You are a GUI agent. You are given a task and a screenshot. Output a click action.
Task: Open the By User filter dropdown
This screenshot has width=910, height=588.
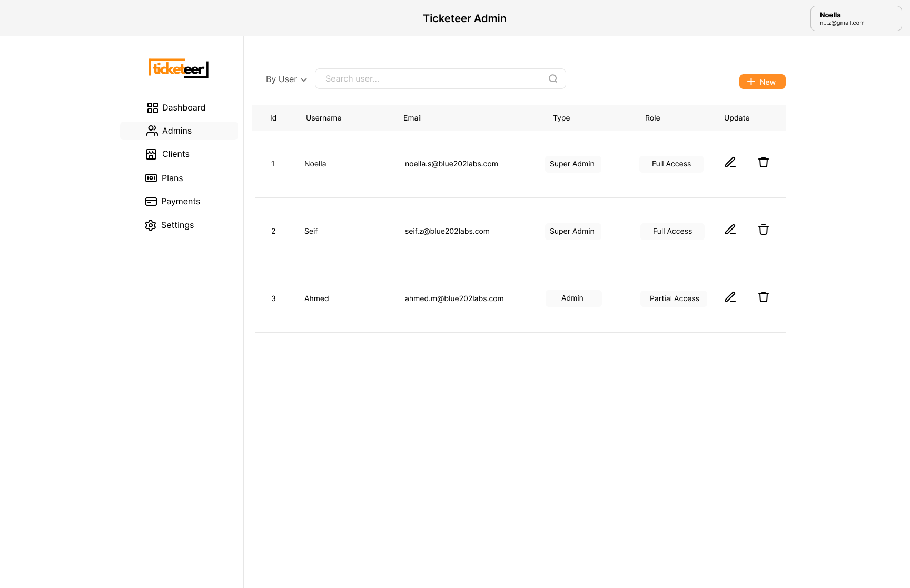click(x=285, y=79)
